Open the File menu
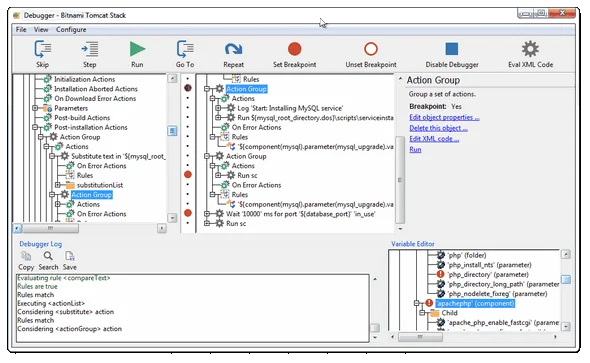The width and height of the screenshot is (590, 363). (21, 29)
